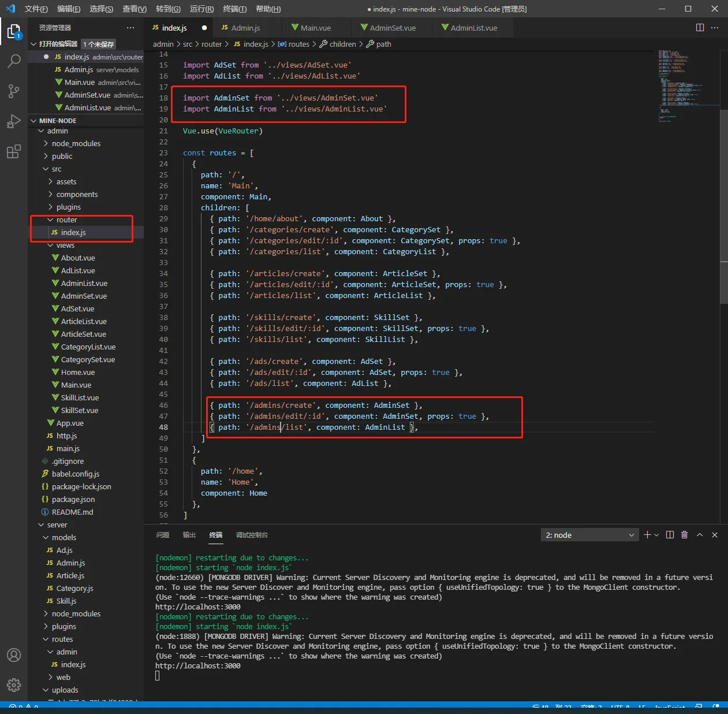Add a new terminal with plus icon
This screenshot has width=728, height=714.
tap(647, 535)
